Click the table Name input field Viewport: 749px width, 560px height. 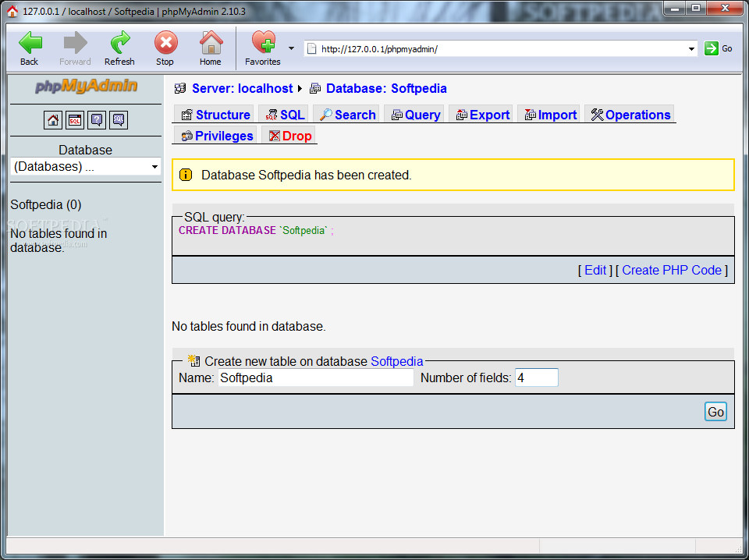[x=316, y=377]
